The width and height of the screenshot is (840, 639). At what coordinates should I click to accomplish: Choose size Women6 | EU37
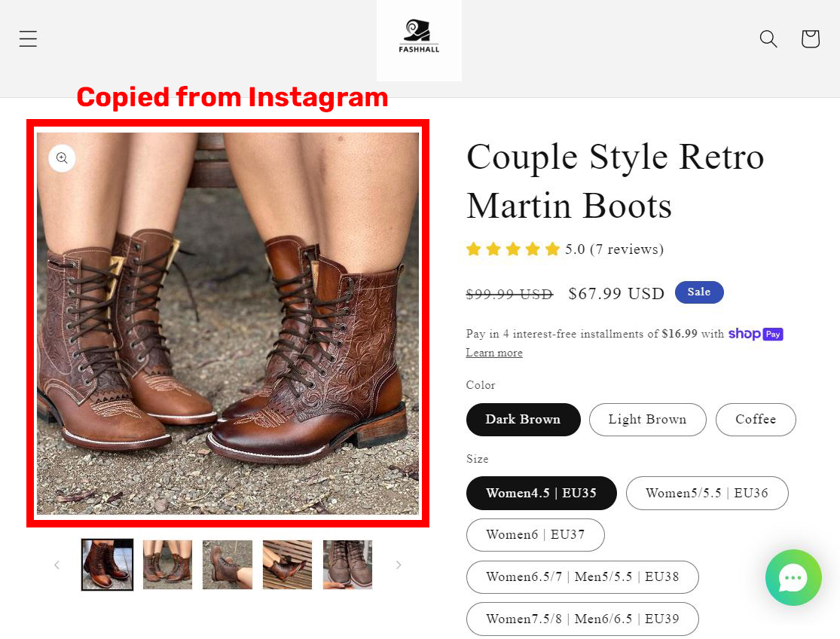pos(535,534)
